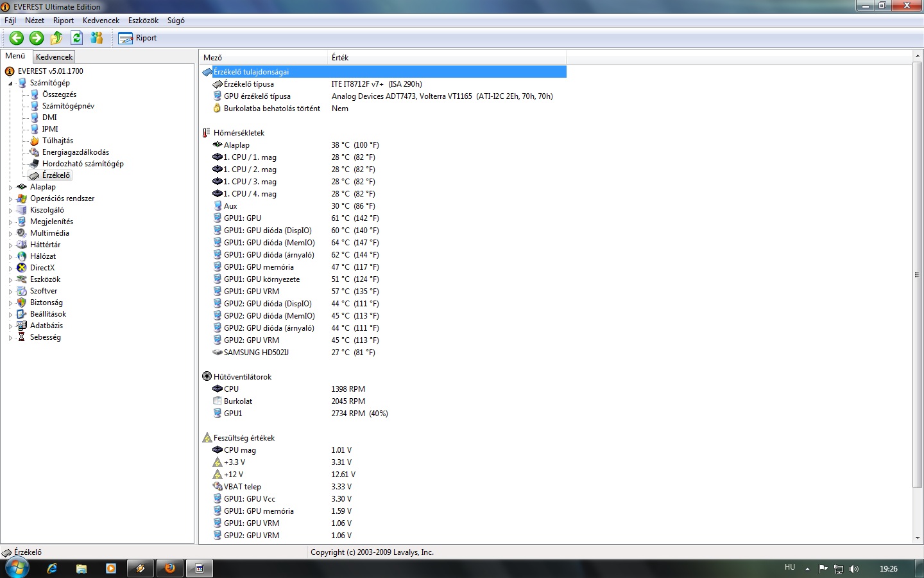The width and height of the screenshot is (924, 578).
Task: Select the Érzékelő tulajdonságai header row
Action: tap(384, 72)
